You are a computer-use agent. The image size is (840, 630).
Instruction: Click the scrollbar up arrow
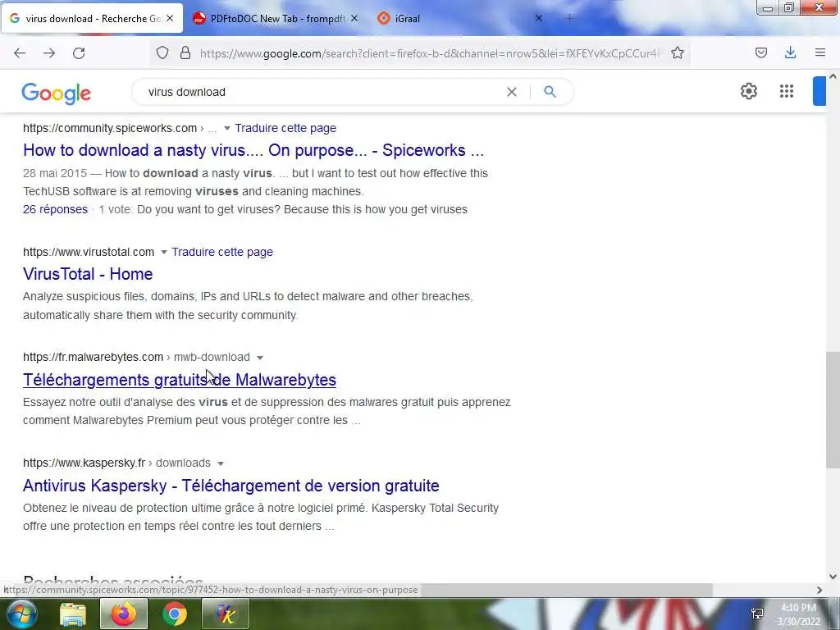pyautogui.click(x=833, y=76)
